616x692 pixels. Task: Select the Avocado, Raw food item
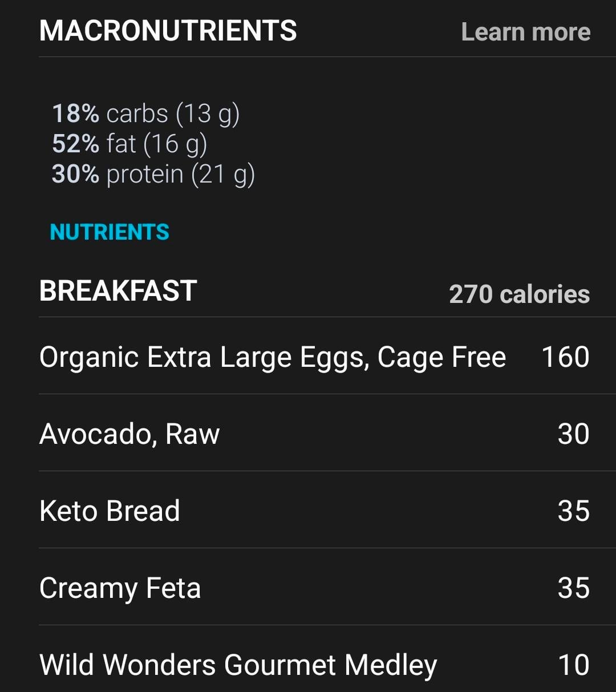click(x=129, y=434)
